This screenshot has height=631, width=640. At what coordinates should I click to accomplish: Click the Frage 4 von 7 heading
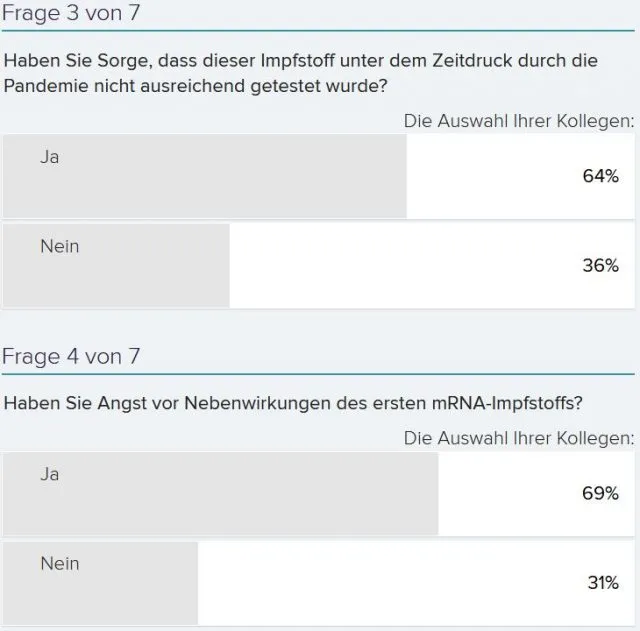[71, 356]
